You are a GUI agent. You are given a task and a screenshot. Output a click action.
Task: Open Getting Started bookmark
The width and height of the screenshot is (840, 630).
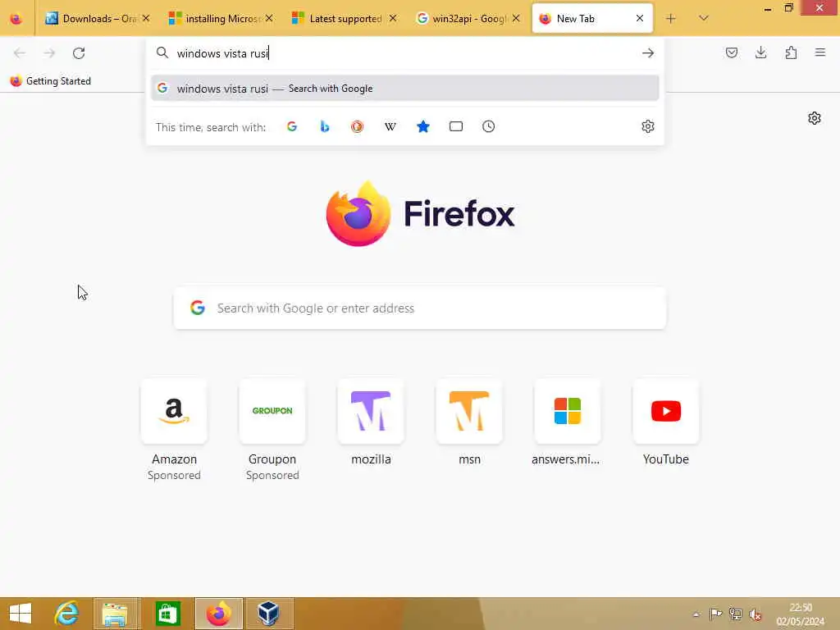51,81
